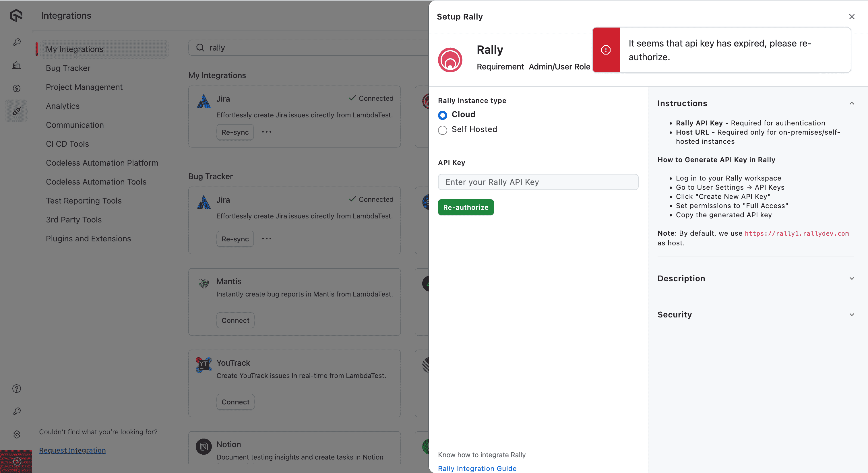This screenshot has height=473, width=868.
Task: Switch to the Project Management category
Action: [84, 87]
